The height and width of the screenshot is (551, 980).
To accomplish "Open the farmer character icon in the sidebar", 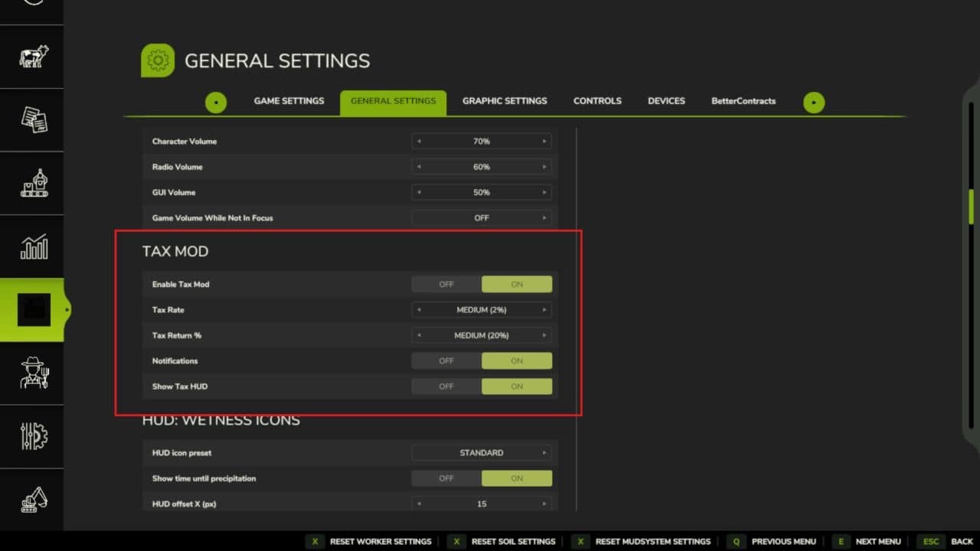I will [32, 373].
